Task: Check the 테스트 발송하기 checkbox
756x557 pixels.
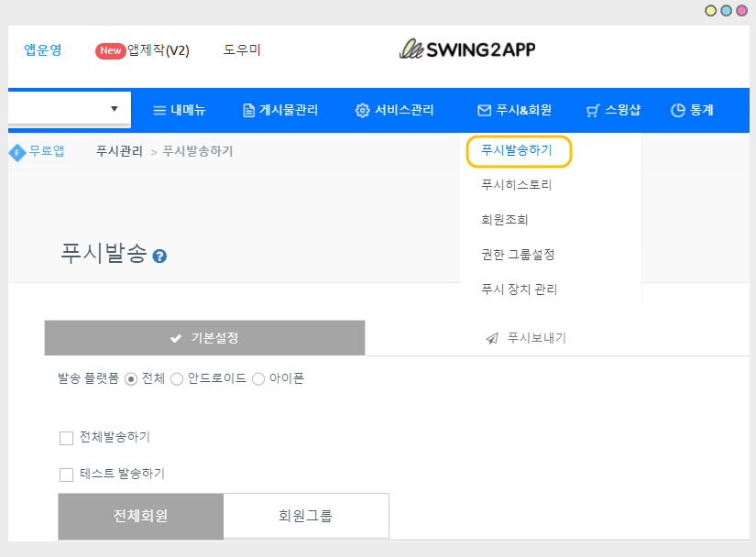Action: point(66,475)
